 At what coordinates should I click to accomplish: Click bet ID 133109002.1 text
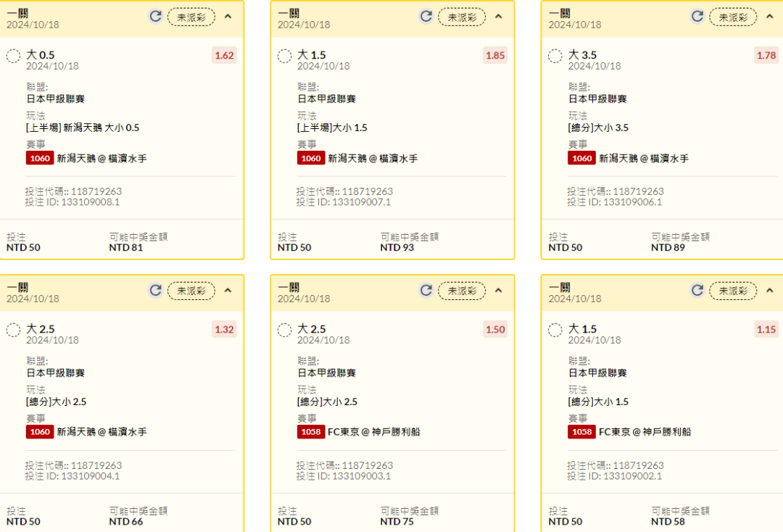coord(614,476)
